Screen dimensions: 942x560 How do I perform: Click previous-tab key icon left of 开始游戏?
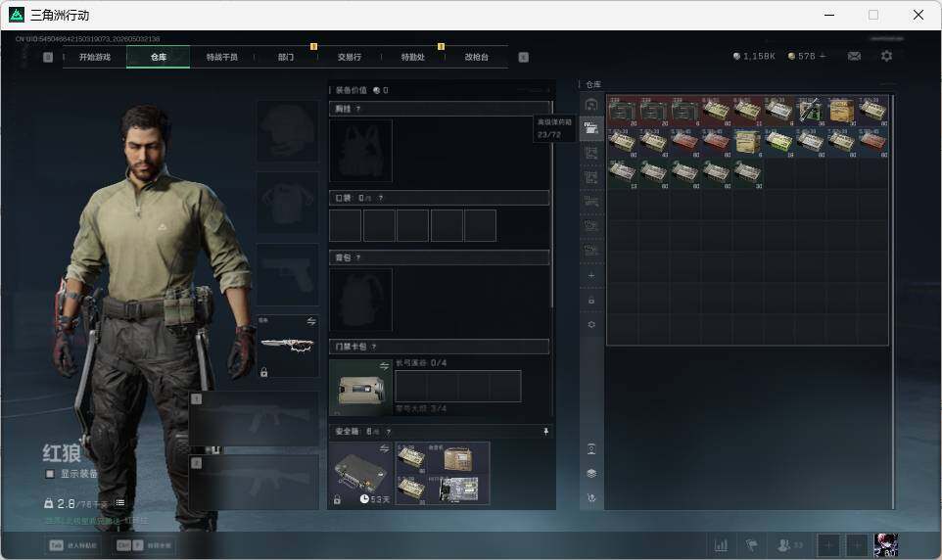click(x=48, y=57)
